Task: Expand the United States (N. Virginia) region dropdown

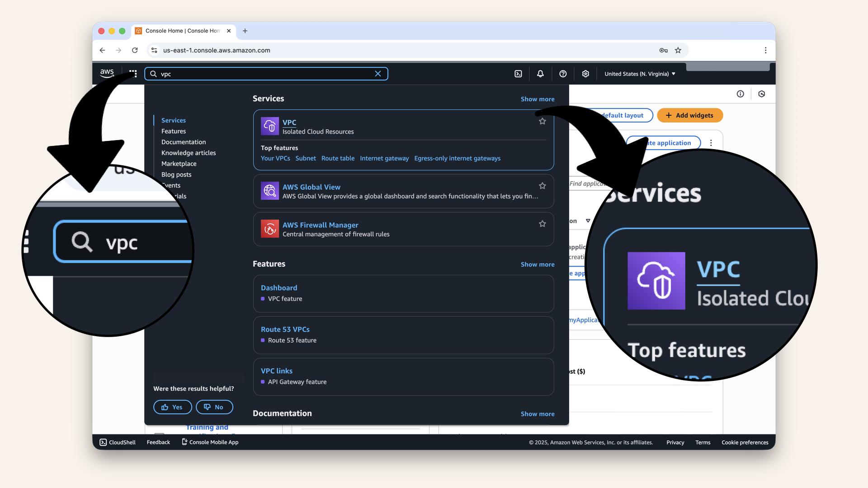Action: point(640,74)
